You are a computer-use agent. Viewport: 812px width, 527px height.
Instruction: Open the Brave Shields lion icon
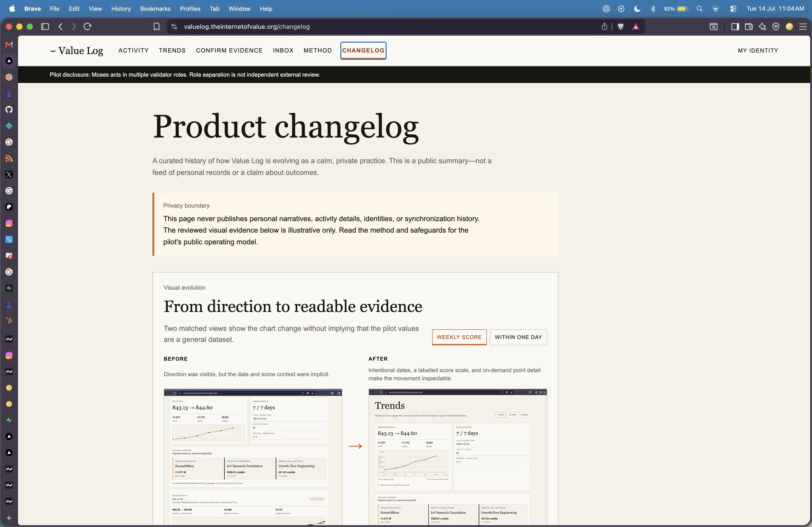point(621,27)
